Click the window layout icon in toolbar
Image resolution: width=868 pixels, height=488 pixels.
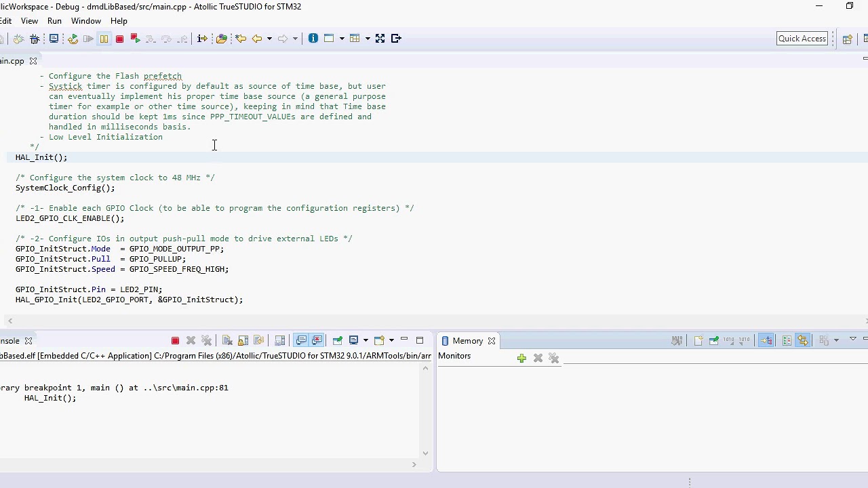(329, 39)
